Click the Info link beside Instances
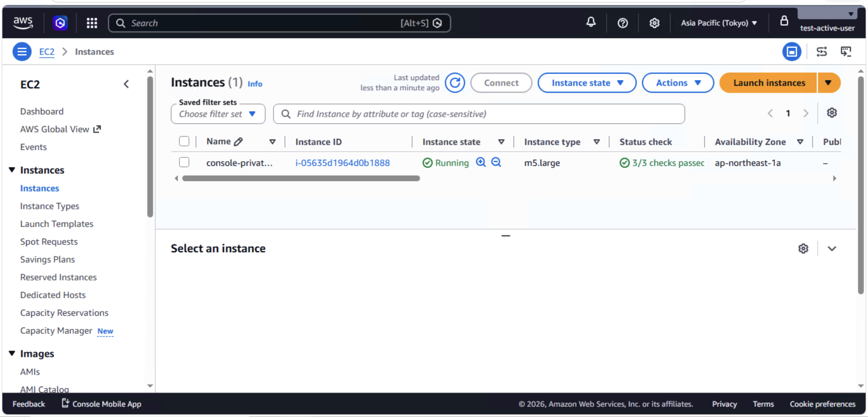 coord(255,84)
